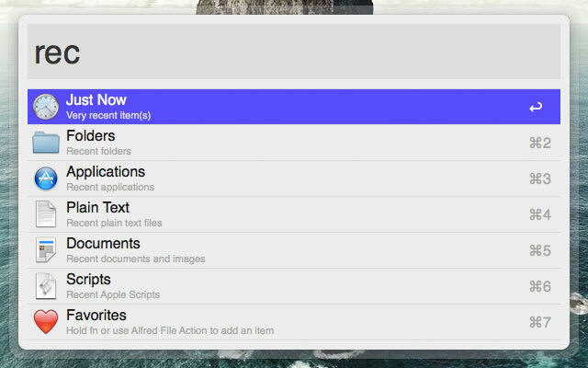This screenshot has width=588, height=368.
Task: Click 'Recent documents and images' subtitle
Action: point(136,259)
